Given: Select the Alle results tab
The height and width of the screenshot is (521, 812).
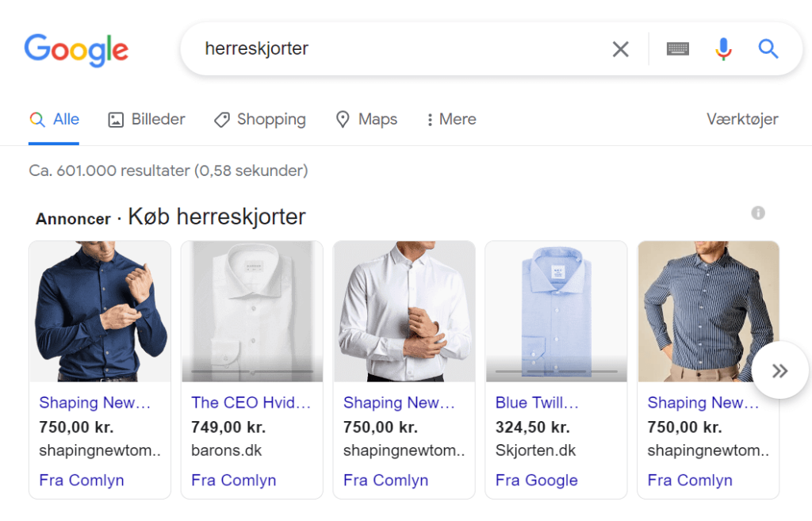Looking at the screenshot, I should coord(55,120).
